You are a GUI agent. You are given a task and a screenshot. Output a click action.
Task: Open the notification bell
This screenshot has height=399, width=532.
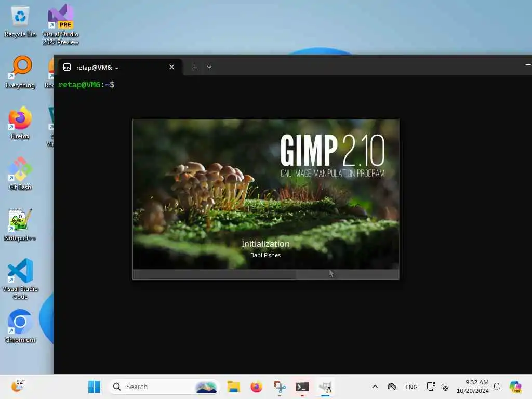tap(497, 387)
